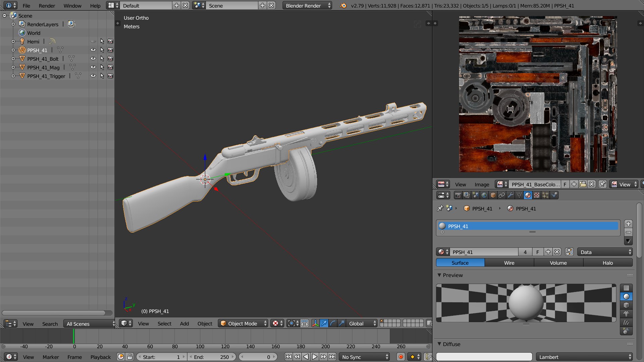Open the Global orientation dropdown

(x=361, y=323)
